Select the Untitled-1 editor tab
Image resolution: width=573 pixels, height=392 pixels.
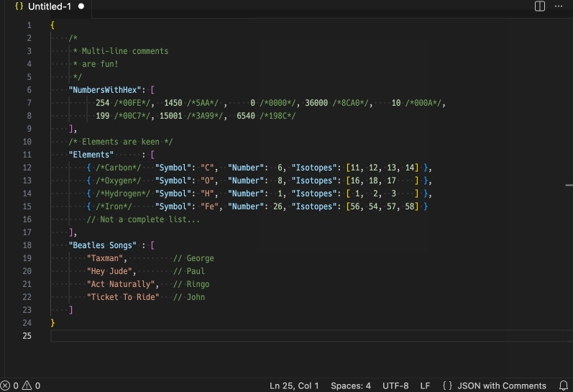coord(49,6)
